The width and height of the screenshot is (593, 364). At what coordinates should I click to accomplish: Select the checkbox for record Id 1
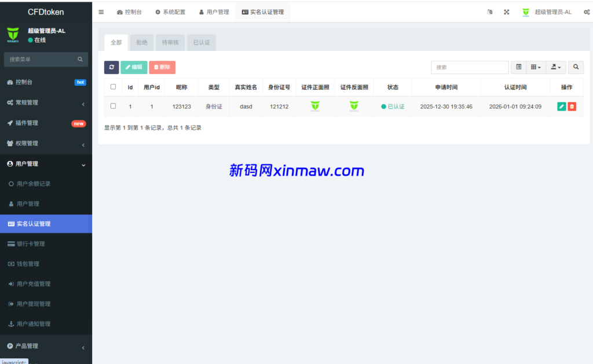tap(112, 106)
